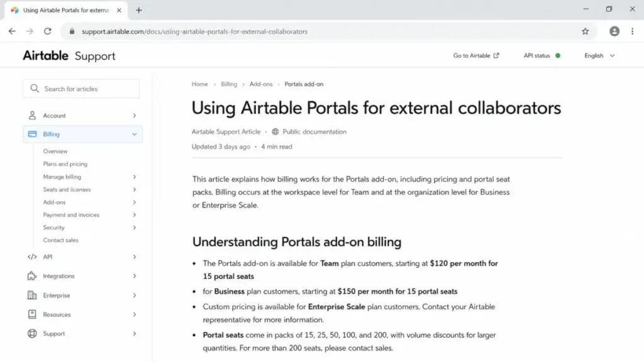Expand Security submenu chevron
Viewport: 644px width, 362px height.
[135, 228]
